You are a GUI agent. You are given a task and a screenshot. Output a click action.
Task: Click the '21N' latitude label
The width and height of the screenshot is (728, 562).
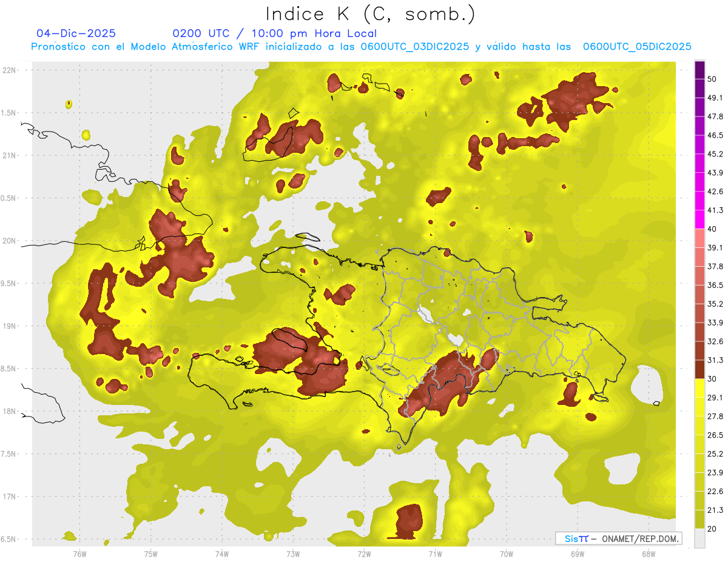pyautogui.click(x=10, y=155)
